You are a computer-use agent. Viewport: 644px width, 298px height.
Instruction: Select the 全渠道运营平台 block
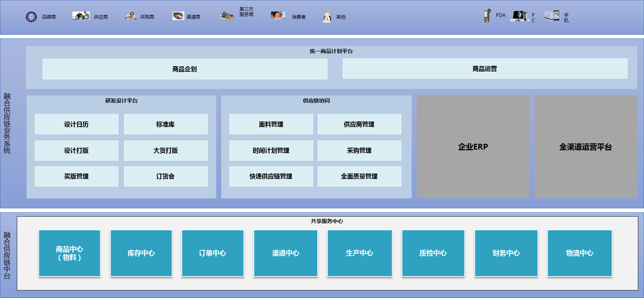pyautogui.click(x=586, y=147)
